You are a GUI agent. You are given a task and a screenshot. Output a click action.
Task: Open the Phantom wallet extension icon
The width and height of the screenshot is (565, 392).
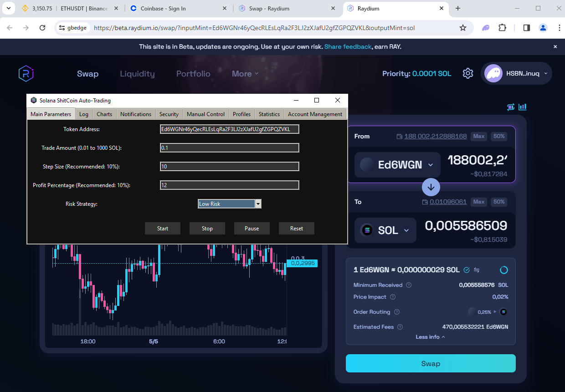tap(486, 28)
